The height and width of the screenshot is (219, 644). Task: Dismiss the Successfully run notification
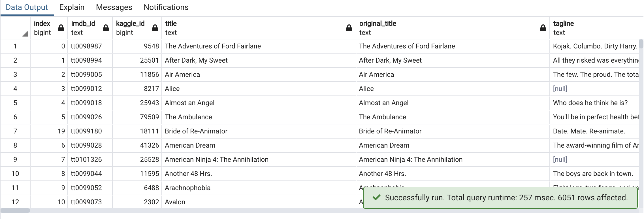point(500,197)
